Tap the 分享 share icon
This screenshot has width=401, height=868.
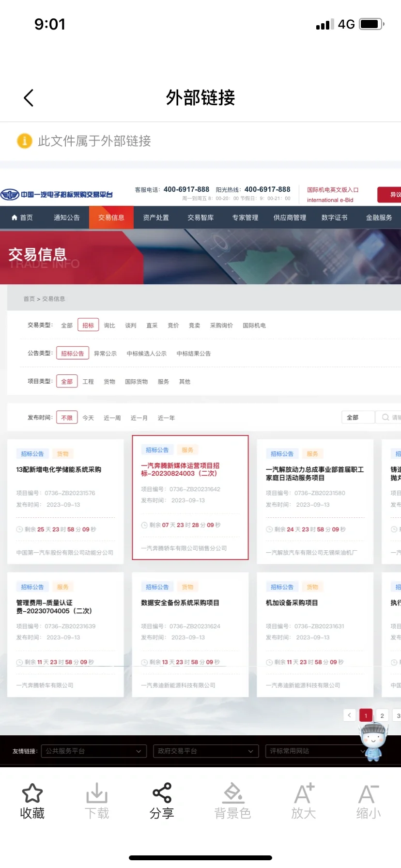click(x=162, y=793)
